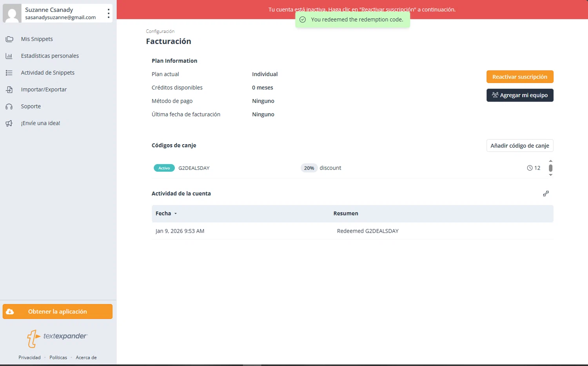This screenshot has height=366, width=588.
Task: Click the email sasanadysuzanne@gmail.com
Action: coord(60,18)
